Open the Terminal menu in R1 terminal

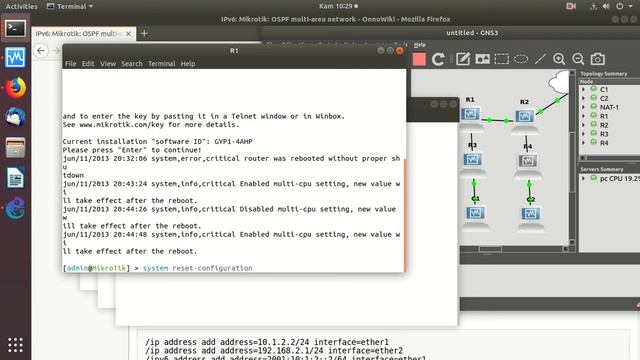(162, 64)
